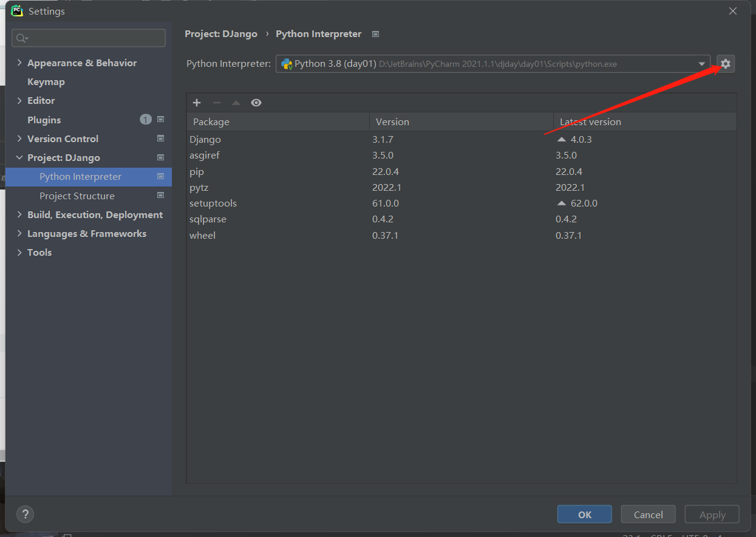
Task: Click the project-level icon beside Project: DJango
Action: [x=161, y=157]
